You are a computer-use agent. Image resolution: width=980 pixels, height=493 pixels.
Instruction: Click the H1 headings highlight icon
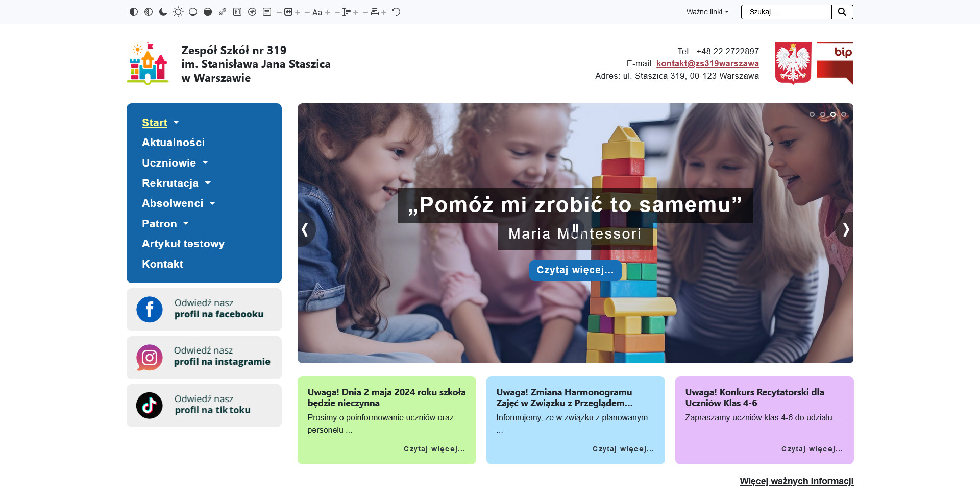point(237,12)
